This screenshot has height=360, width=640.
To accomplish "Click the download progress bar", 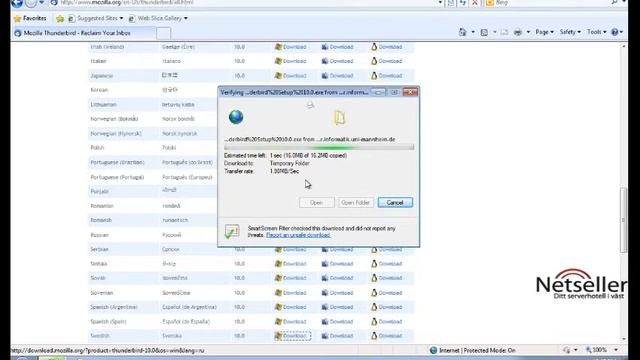I will [x=319, y=147].
